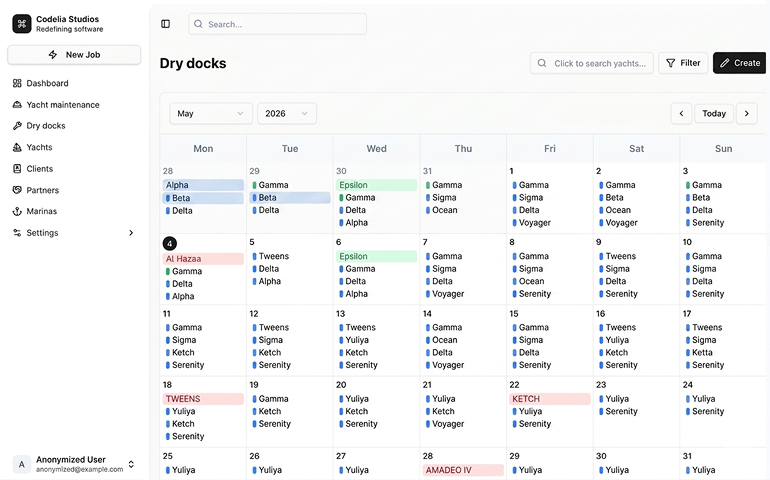770x480 pixels.
Task: Expand the Settings submenu chevron
Action: tap(131, 233)
